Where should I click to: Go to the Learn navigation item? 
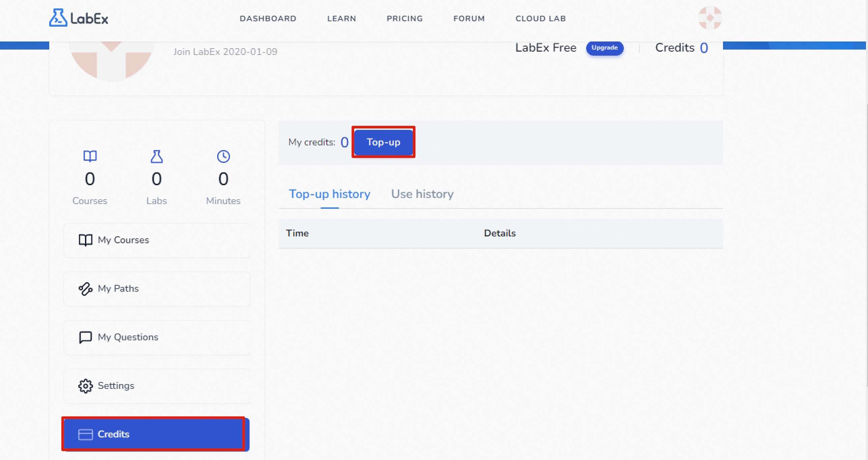[341, 19]
